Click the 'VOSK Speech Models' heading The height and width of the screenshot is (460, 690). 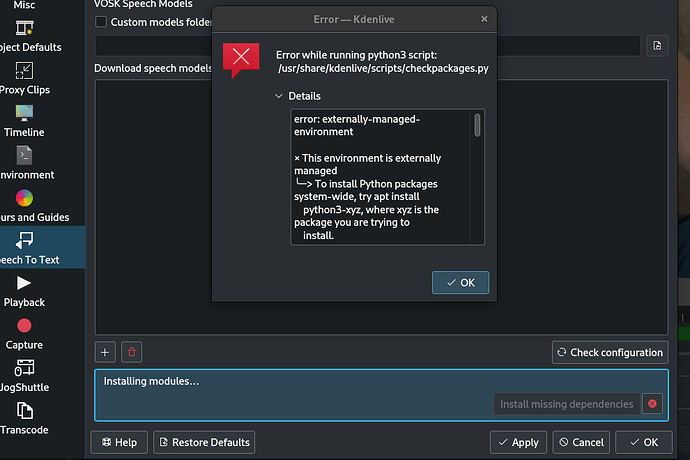143,4
